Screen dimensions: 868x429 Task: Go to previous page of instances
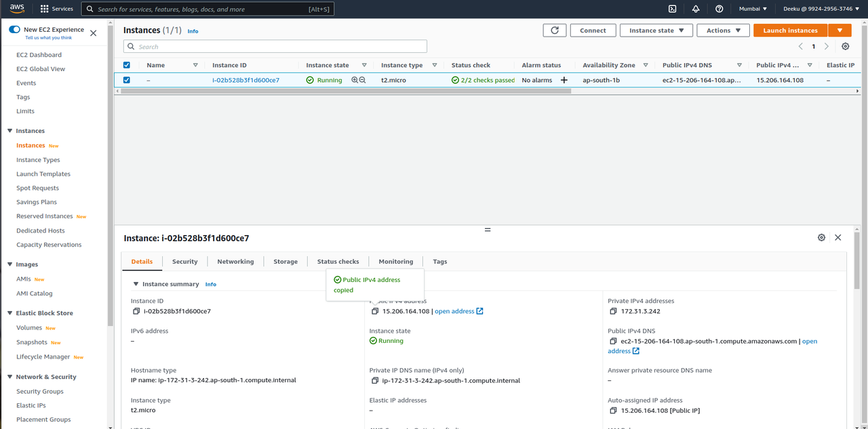coord(800,47)
